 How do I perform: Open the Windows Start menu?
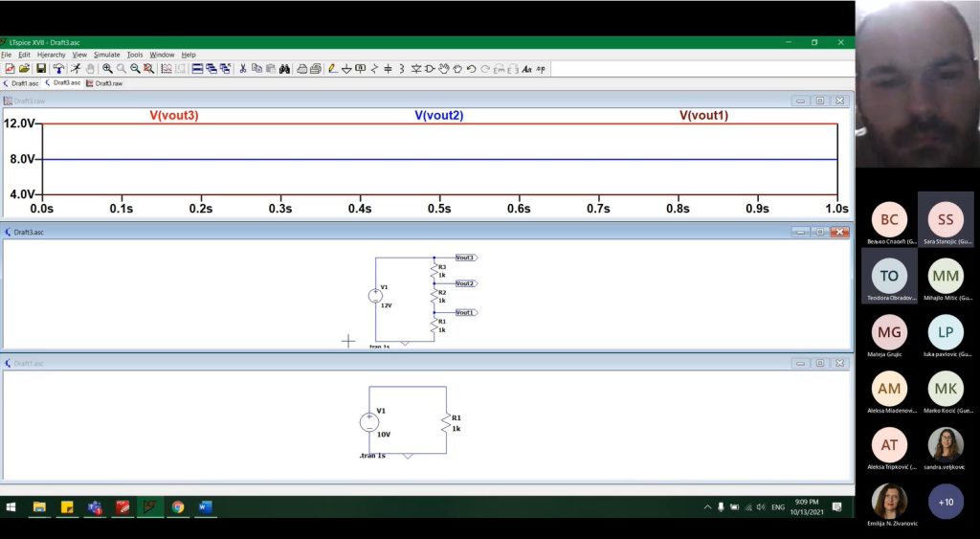tap(11, 507)
